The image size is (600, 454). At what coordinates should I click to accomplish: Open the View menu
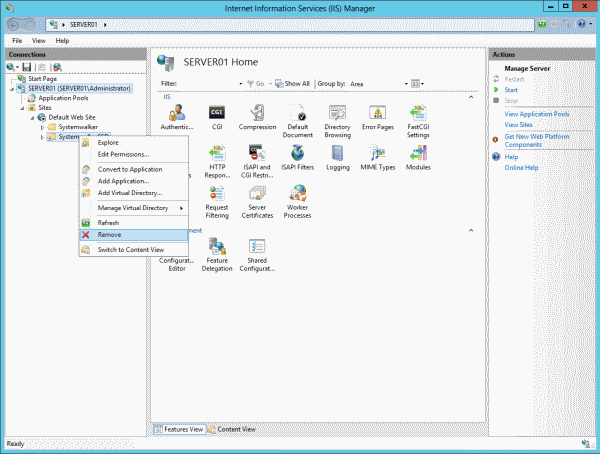click(38, 41)
